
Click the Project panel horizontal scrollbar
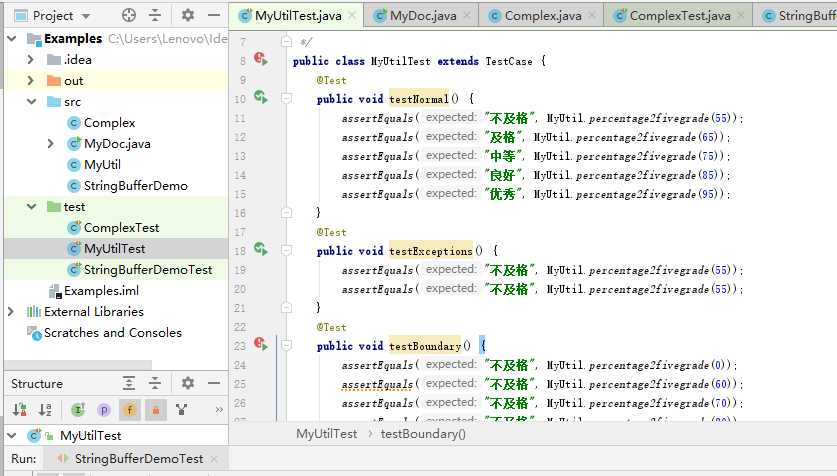[x=78, y=367]
